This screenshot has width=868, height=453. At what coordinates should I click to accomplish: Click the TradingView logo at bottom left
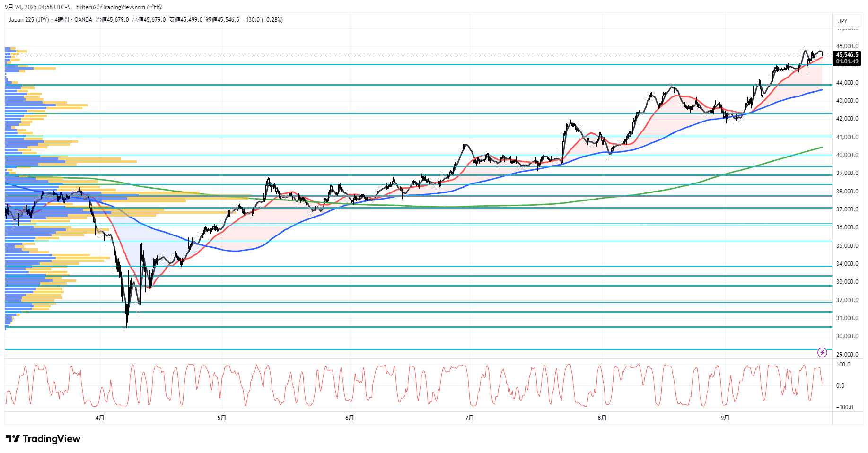pyautogui.click(x=43, y=439)
